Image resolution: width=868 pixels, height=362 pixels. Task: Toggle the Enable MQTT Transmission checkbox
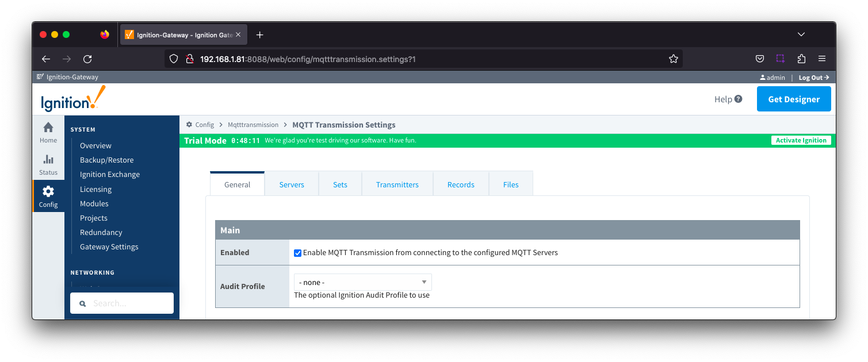tap(297, 253)
